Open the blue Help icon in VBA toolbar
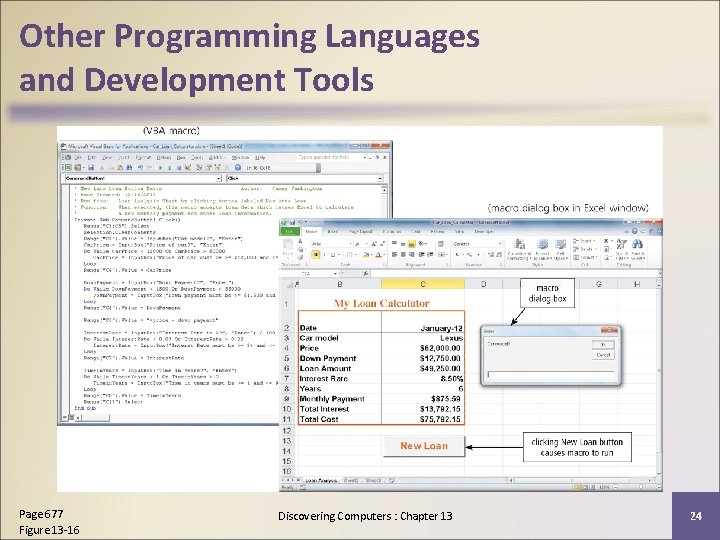 pyautogui.click(x=238, y=168)
